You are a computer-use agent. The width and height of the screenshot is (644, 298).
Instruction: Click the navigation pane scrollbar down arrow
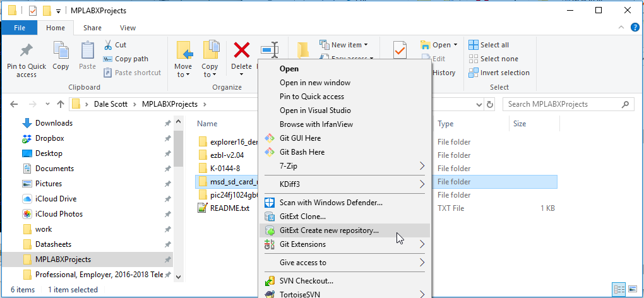[178, 277]
